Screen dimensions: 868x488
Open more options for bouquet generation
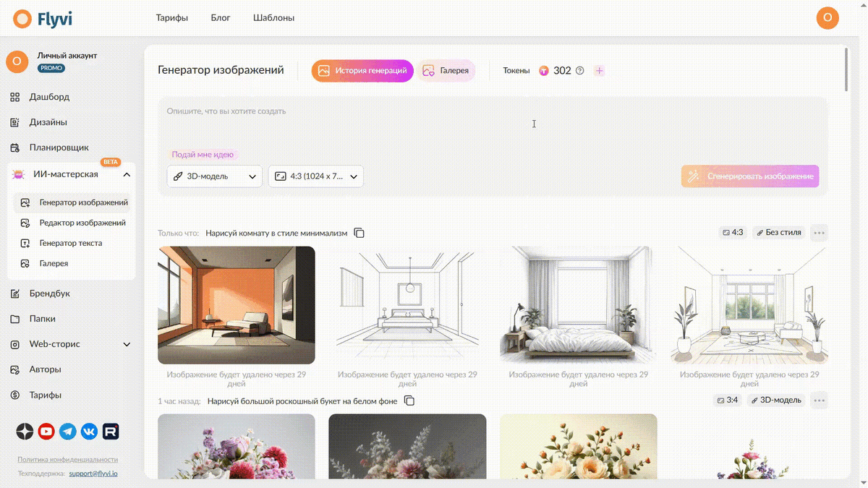pyautogui.click(x=819, y=400)
